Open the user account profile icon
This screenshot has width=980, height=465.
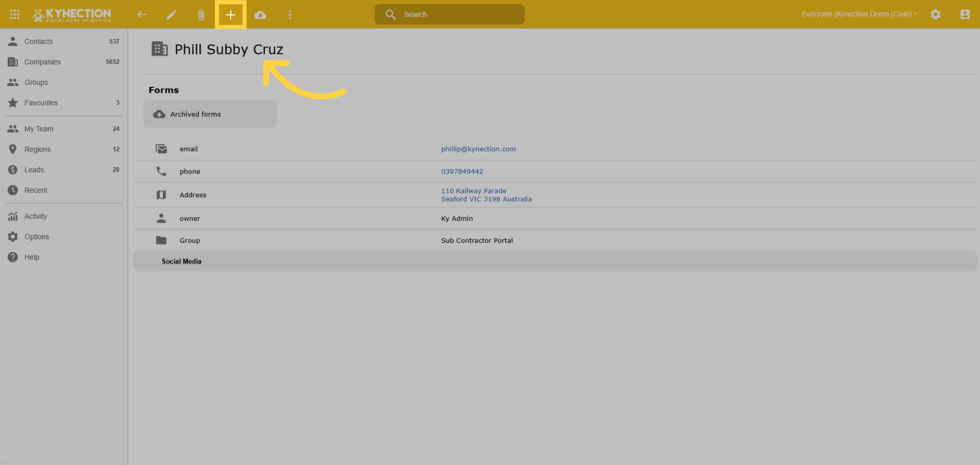pos(965,14)
